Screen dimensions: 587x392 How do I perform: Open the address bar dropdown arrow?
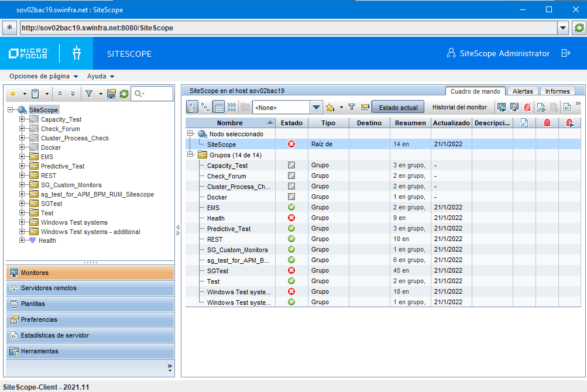coord(563,27)
